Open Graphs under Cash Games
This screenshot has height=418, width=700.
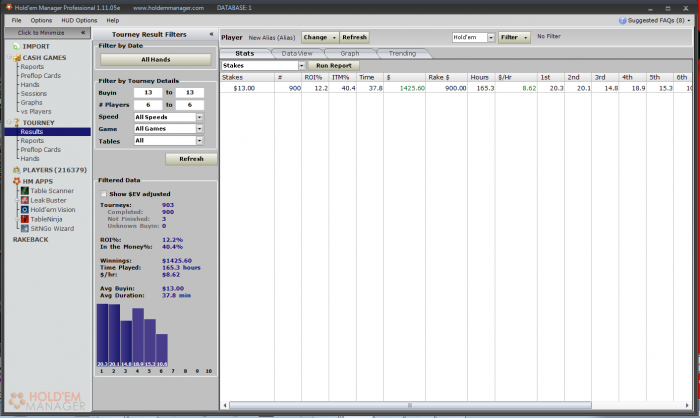[x=31, y=102]
